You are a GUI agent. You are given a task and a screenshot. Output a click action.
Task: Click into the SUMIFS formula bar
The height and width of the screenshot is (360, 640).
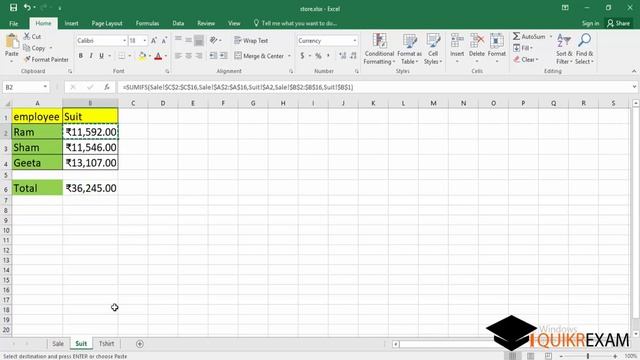click(x=375, y=87)
